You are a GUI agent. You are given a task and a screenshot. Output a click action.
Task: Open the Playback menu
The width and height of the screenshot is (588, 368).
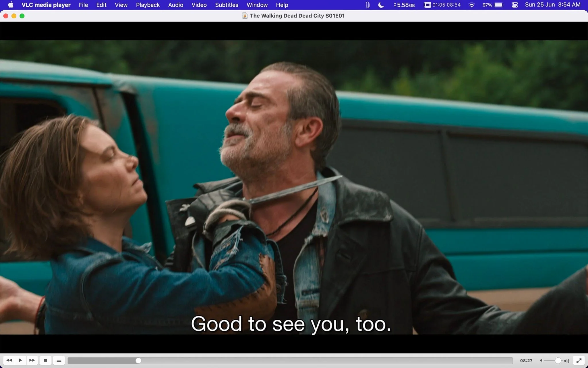tap(148, 5)
